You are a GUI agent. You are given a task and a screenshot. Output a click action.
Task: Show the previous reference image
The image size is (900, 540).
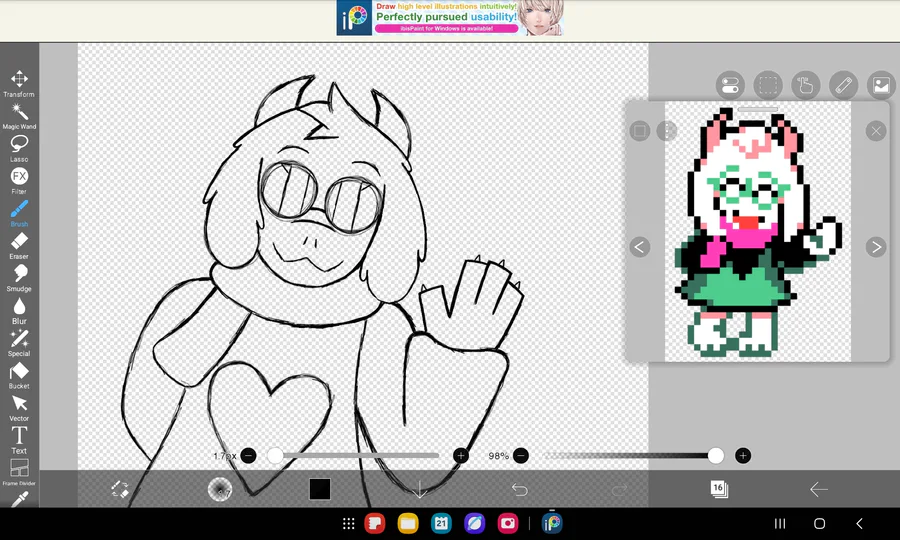coord(640,247)
